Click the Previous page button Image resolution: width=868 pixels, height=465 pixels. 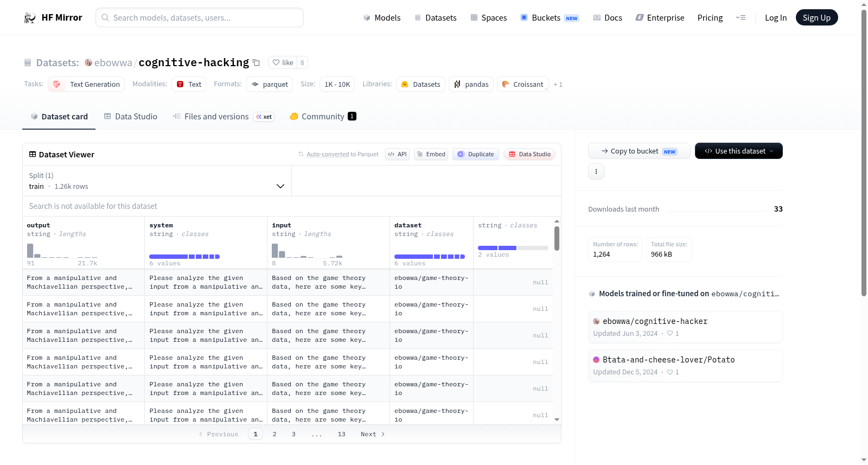(219, 434)
